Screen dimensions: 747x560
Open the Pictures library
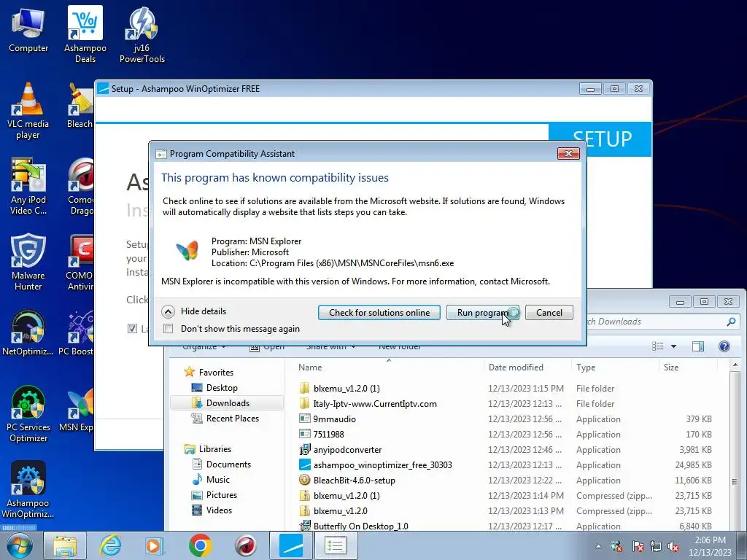(221, 495)
